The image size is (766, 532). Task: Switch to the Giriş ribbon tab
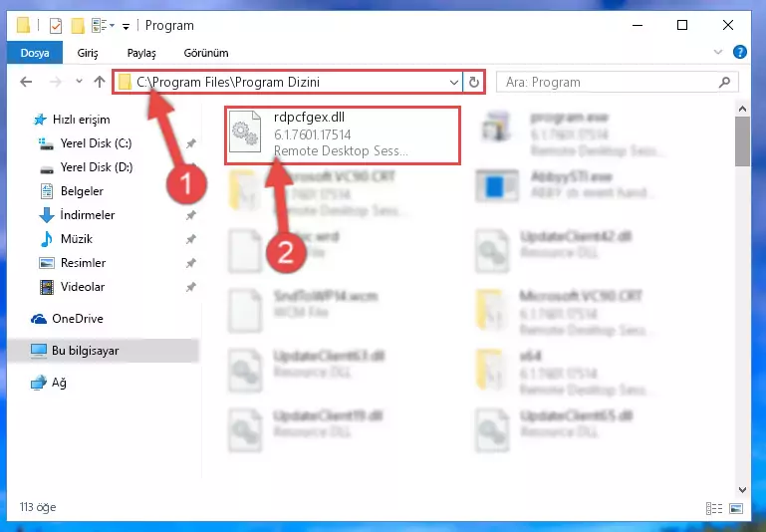(88, 53)
